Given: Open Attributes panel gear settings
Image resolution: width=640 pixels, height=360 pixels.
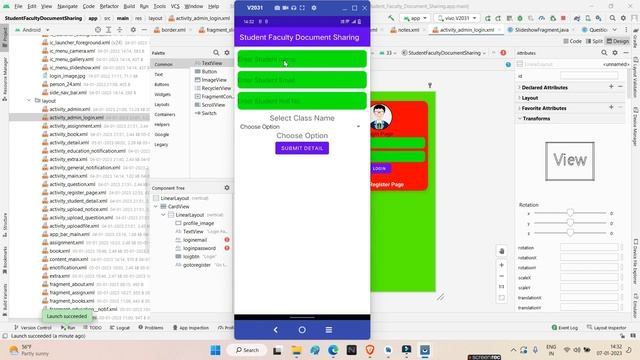Looking at the screenshot, I should click(x=615, y=53).
